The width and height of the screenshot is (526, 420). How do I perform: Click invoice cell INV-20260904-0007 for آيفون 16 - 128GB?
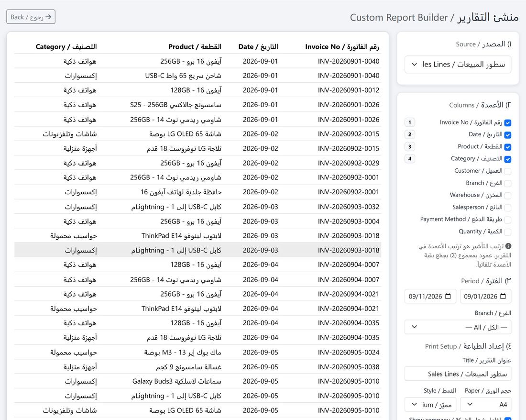[349, 265]
